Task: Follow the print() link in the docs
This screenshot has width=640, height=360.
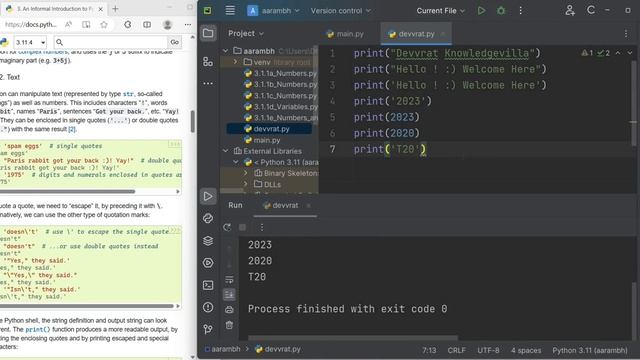Action: [x=38, y=329]
